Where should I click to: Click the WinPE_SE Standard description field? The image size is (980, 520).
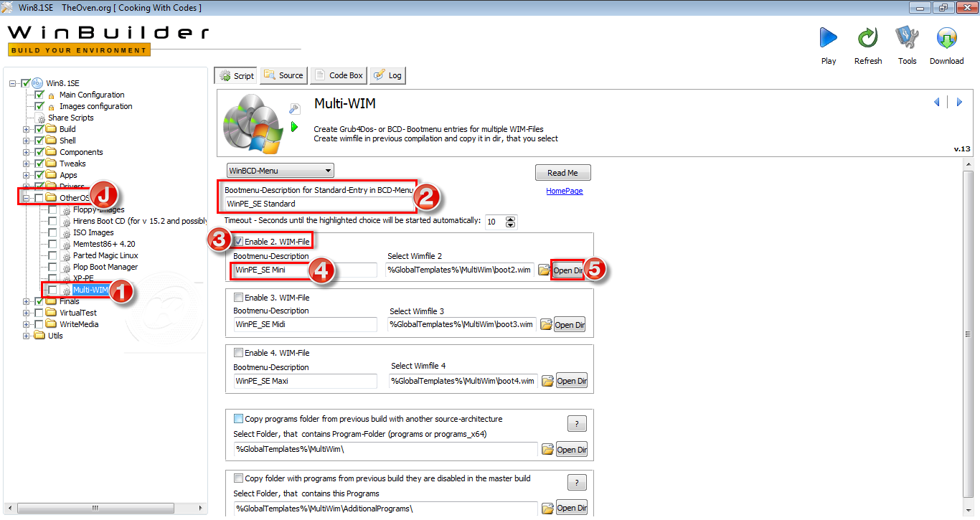[319, 204]
